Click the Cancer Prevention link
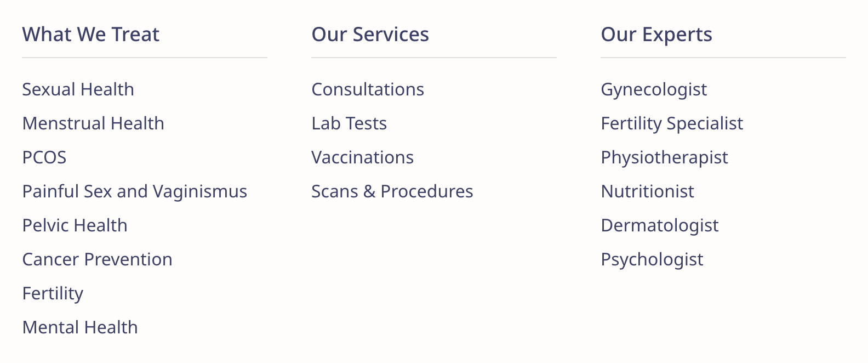This screenshot has height=363, width=868. [98, 259]
